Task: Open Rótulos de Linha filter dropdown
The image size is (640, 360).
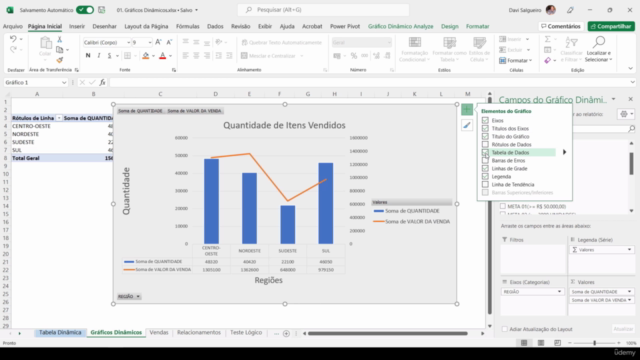Action: [59, 118]
